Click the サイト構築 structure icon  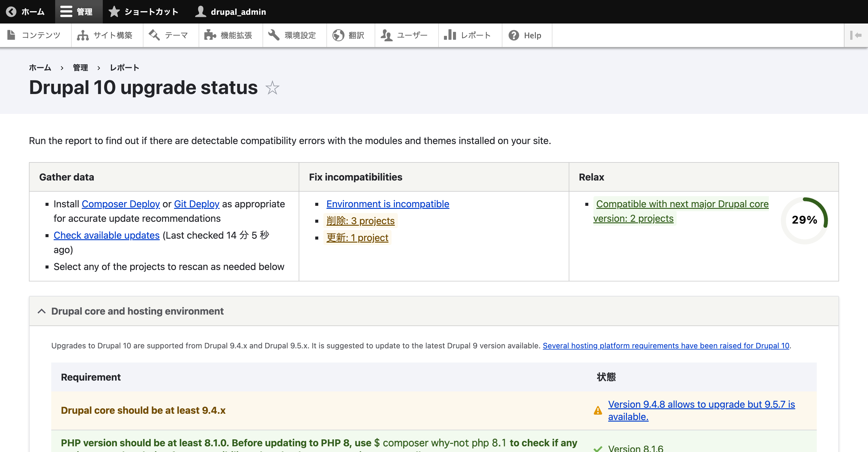click(83, 35)
